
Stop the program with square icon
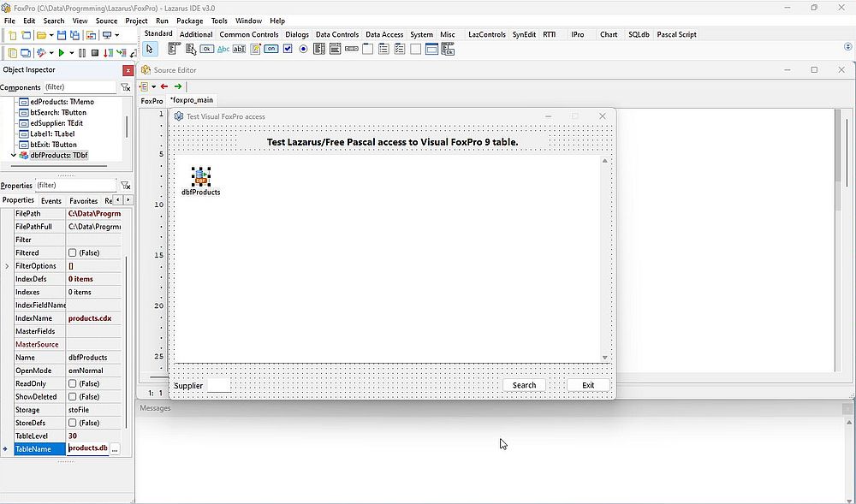(95, 53)
